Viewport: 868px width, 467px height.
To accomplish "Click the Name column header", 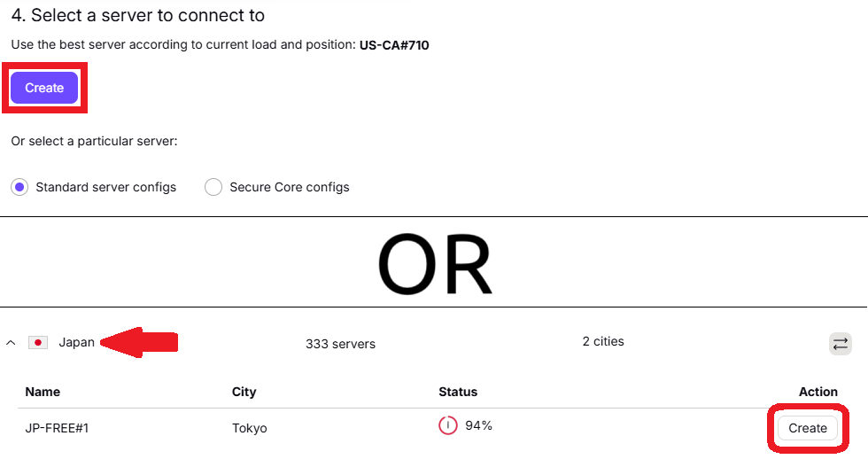I will (x=43, y=392).
